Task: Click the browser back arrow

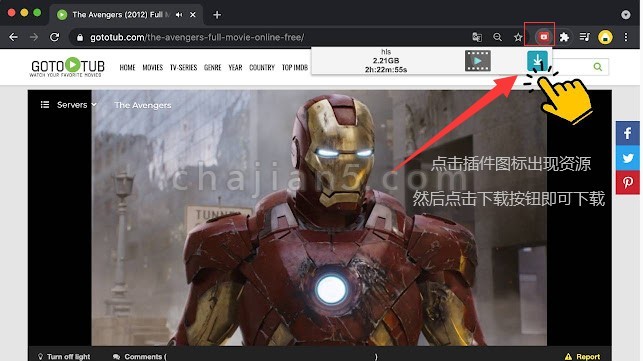Action: (x=13, y=37)
